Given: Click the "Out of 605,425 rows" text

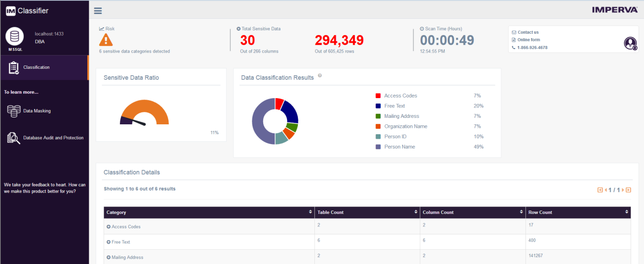Looking at the screenshot, I should [x=335, y=51].
